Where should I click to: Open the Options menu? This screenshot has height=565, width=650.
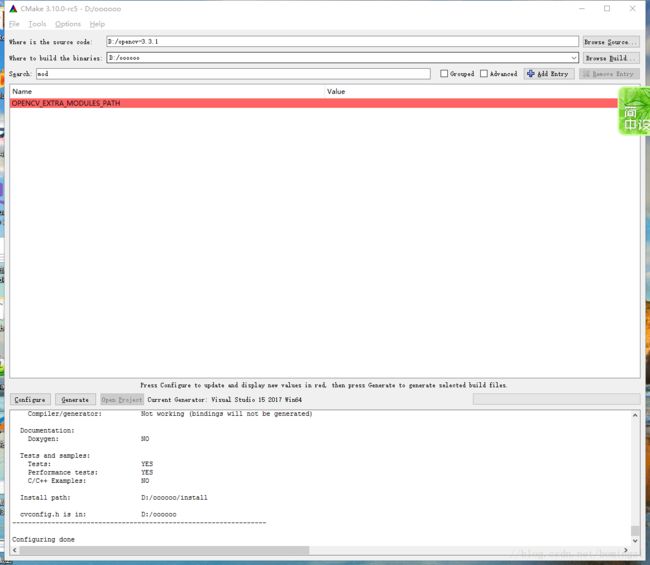click(x=68, y=24)
